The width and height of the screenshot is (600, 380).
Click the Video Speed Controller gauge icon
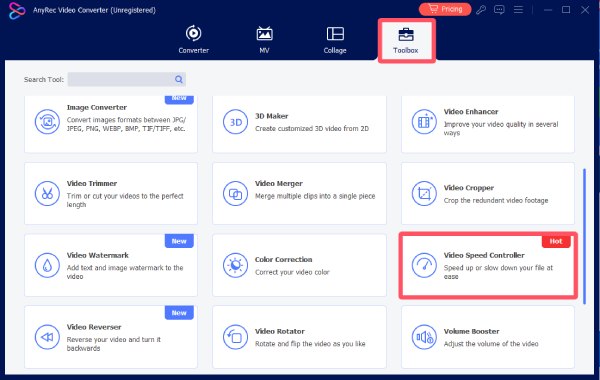point(424,265)
